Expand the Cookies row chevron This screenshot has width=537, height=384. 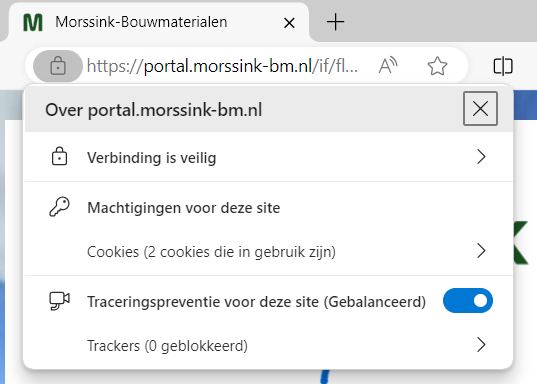point(481,251)
